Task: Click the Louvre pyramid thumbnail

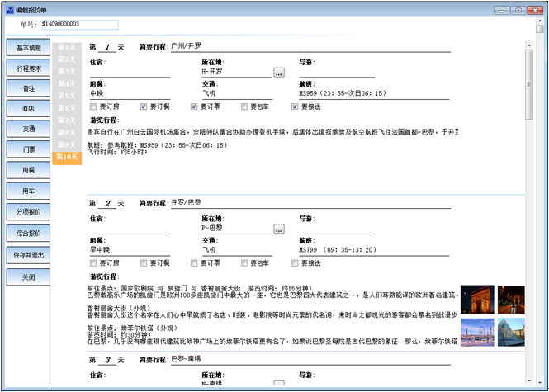Action: [511, 332]
